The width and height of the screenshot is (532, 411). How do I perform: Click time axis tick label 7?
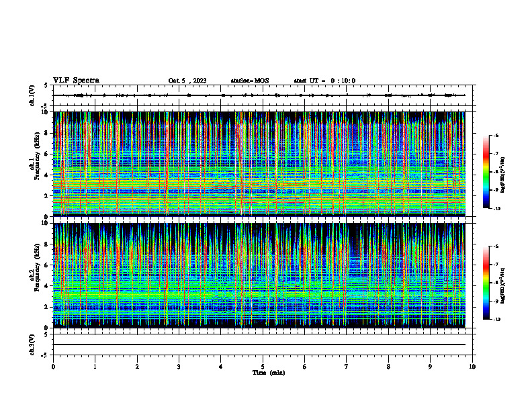[347, 367]
